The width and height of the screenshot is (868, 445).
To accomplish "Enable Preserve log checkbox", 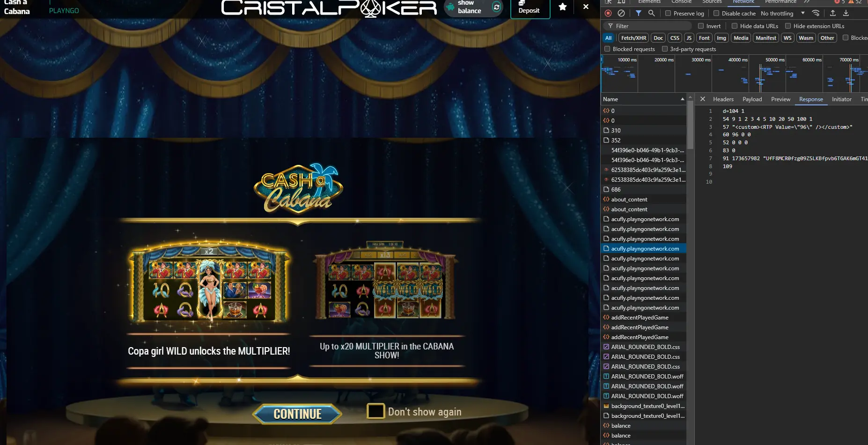I will (x=668, y=14).
